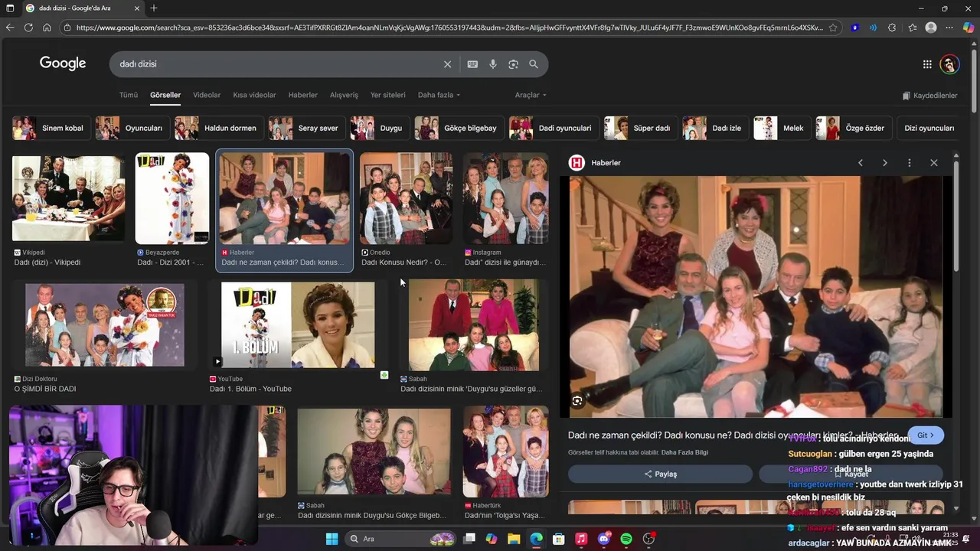
Task: Click the taskbar Ara search box
Action: point(400,539)
